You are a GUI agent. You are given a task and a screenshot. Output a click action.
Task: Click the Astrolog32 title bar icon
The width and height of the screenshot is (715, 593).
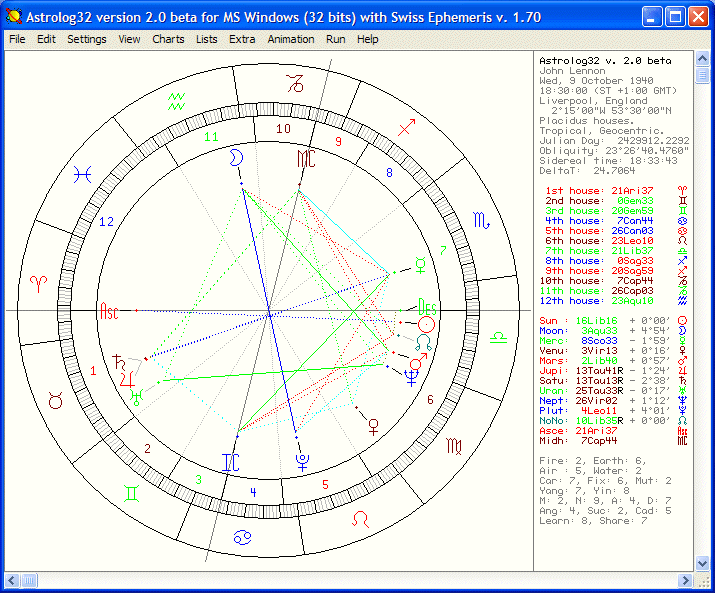[x=14, y=17]
